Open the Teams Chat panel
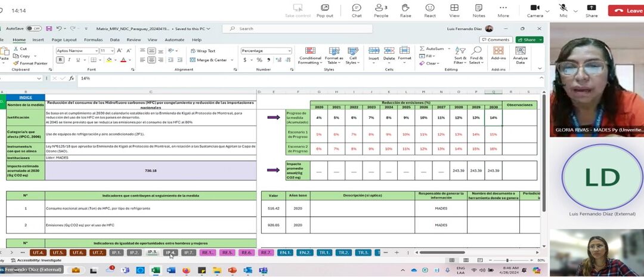Image resolution: width=644 pixels, height=277 pixels. tap(357, 10)
